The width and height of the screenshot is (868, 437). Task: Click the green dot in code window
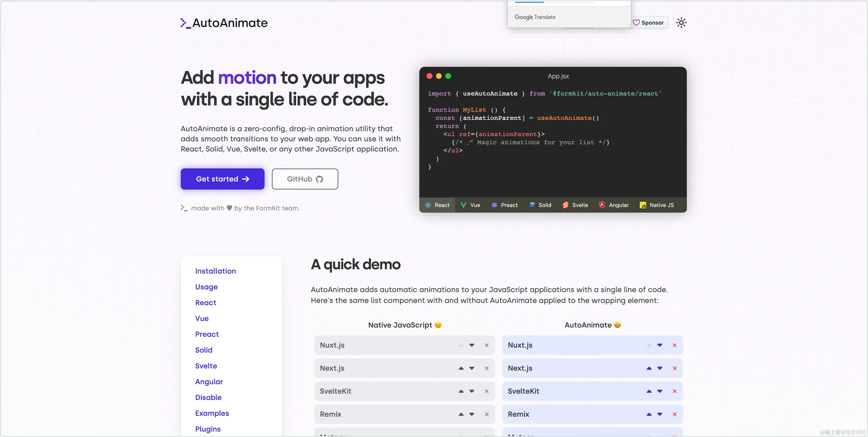448,76
